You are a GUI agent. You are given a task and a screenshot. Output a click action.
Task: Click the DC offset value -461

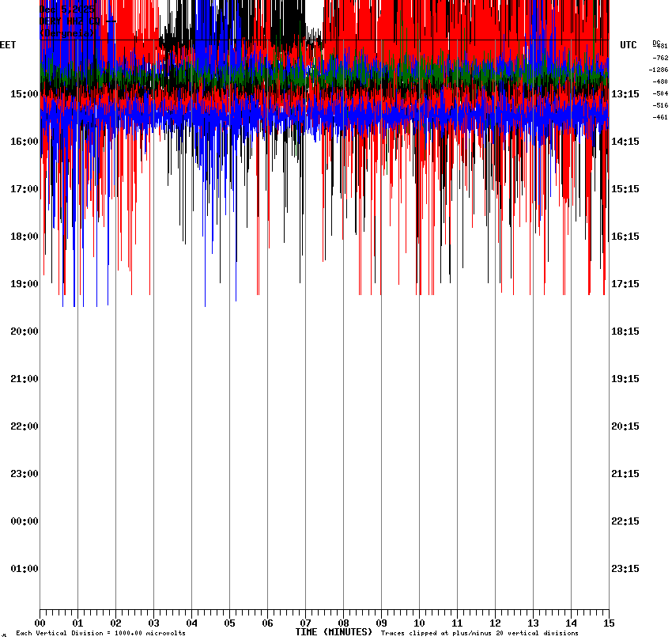tap(659, 117)
